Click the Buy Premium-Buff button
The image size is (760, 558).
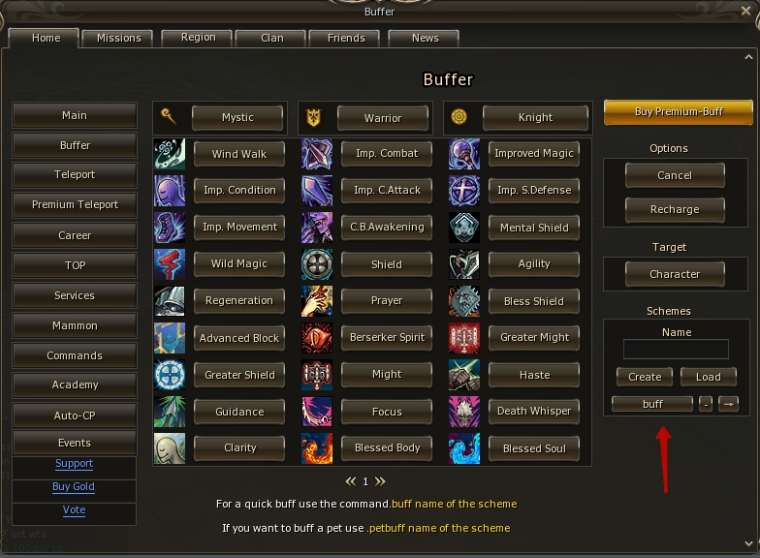(x=679, y=112)
